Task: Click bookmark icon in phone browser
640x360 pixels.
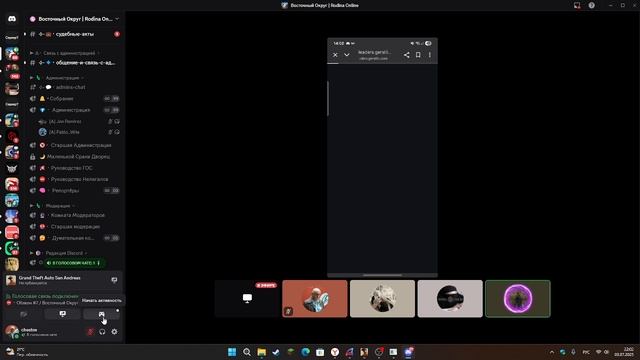Action: [x=418, y=55]
